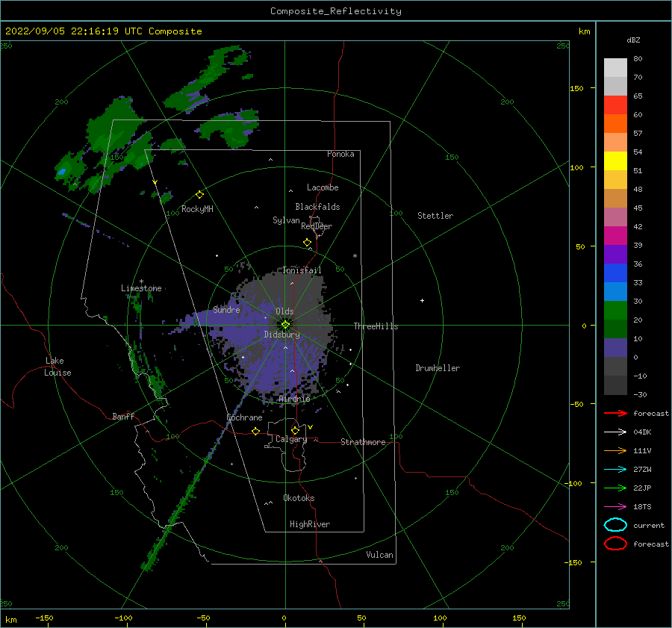Screen dimensions: 672x628
Task: Click the blue echo core in northwest storm
Action: pos(62,172)
